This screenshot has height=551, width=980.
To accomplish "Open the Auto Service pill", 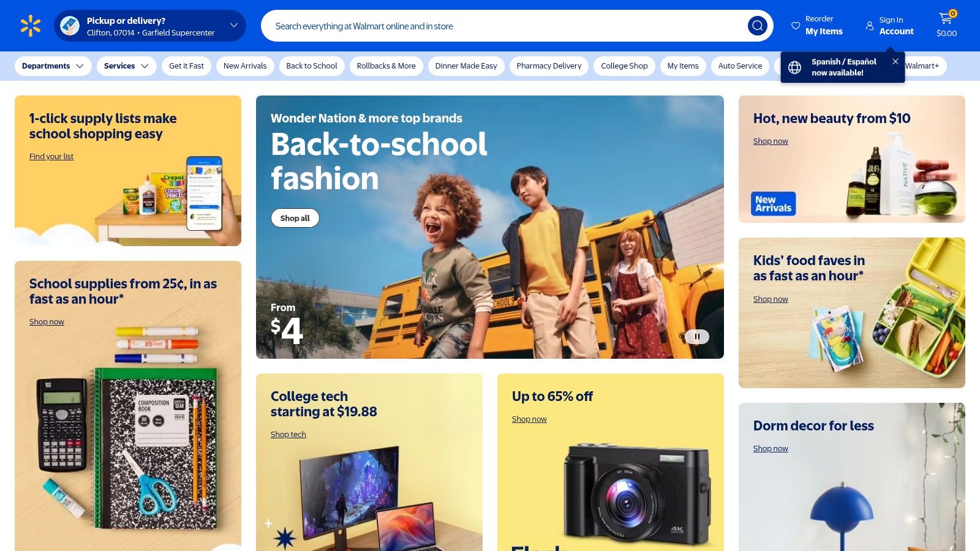I will (740, 66).
